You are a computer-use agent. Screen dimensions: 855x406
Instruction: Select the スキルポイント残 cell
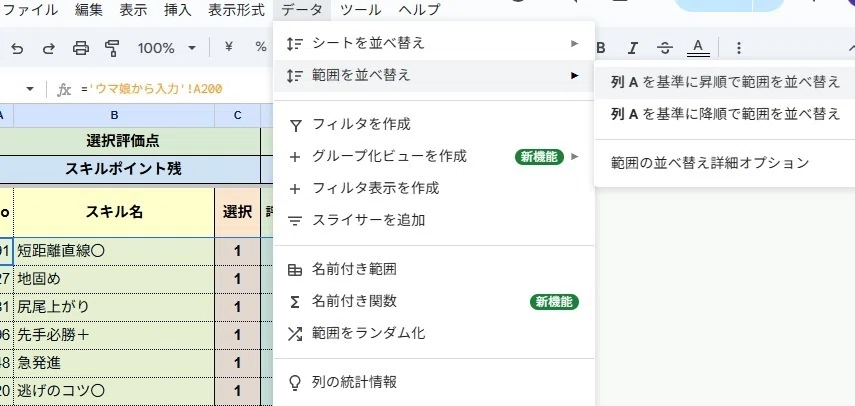(x=130, y=169)
